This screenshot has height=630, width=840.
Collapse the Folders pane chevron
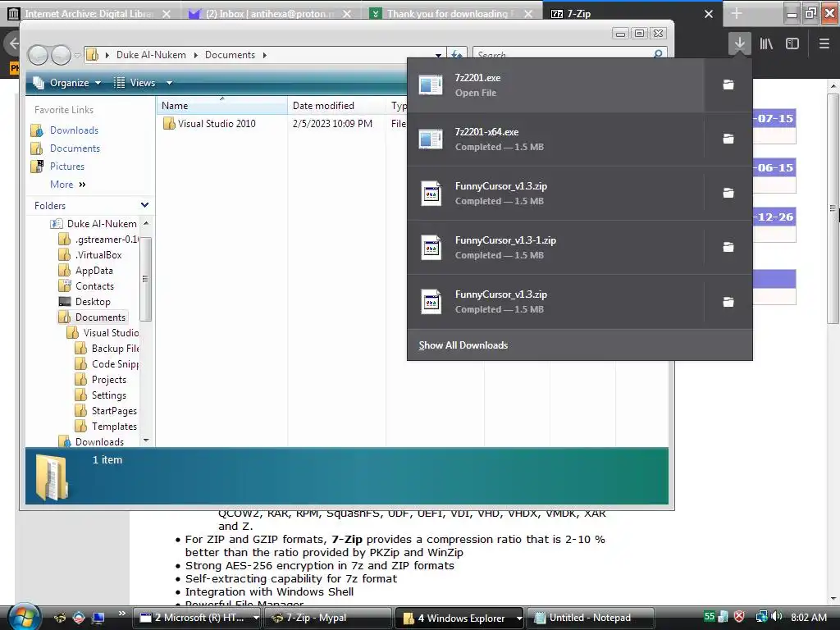coord(144,205)
